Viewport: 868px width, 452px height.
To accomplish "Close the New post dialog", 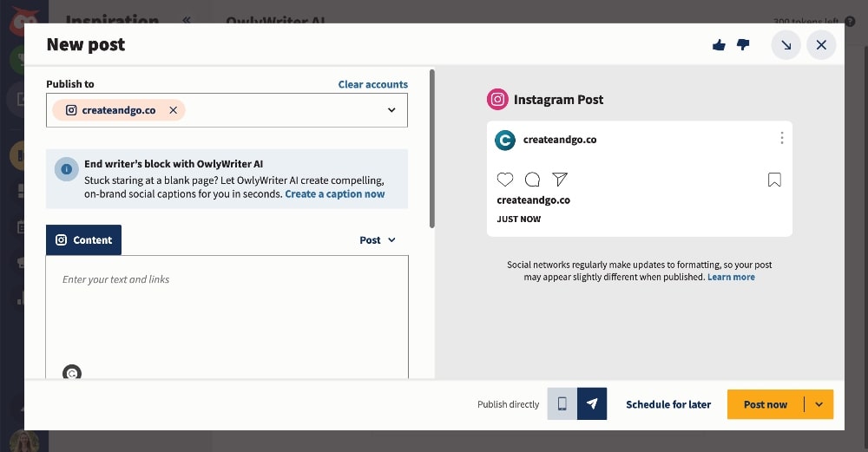I will 821,45.
